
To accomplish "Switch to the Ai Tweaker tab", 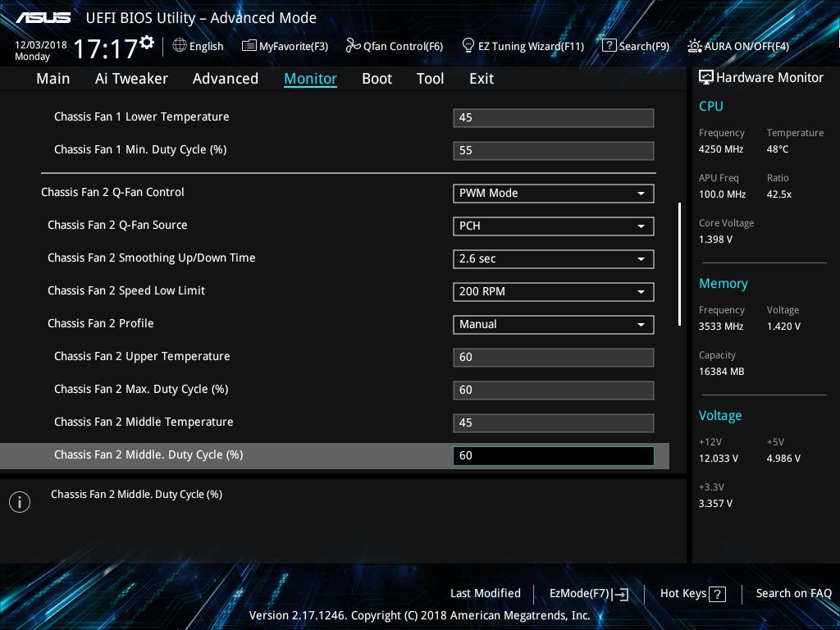I will (x=131, y=79).
